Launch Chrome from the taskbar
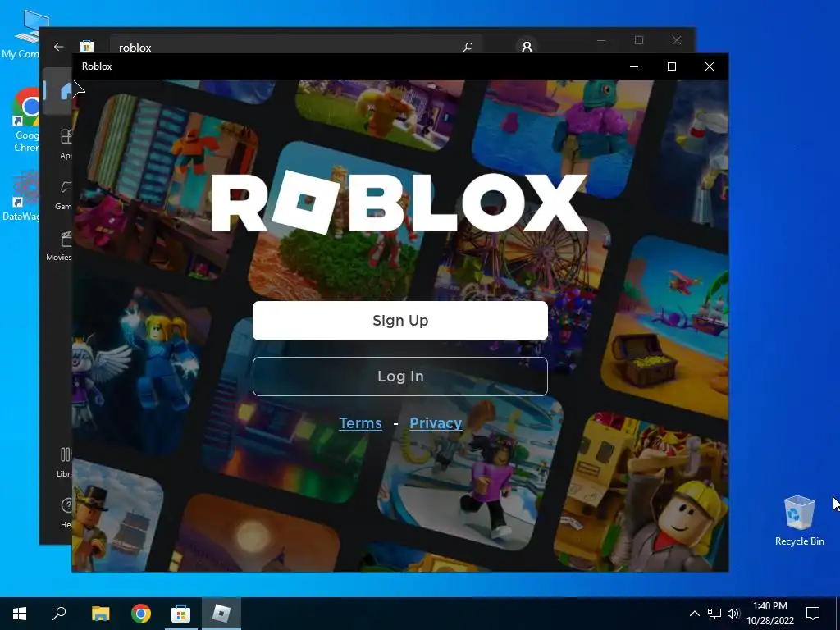 pyautogui.click(x=141, y=614)
